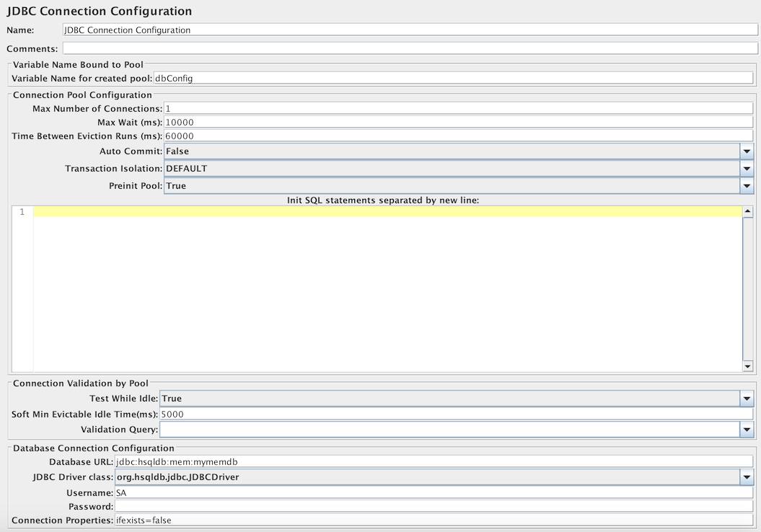Click Time Between Eviction Runs field
Screen dimensions: 761x532
pos(459,136)
